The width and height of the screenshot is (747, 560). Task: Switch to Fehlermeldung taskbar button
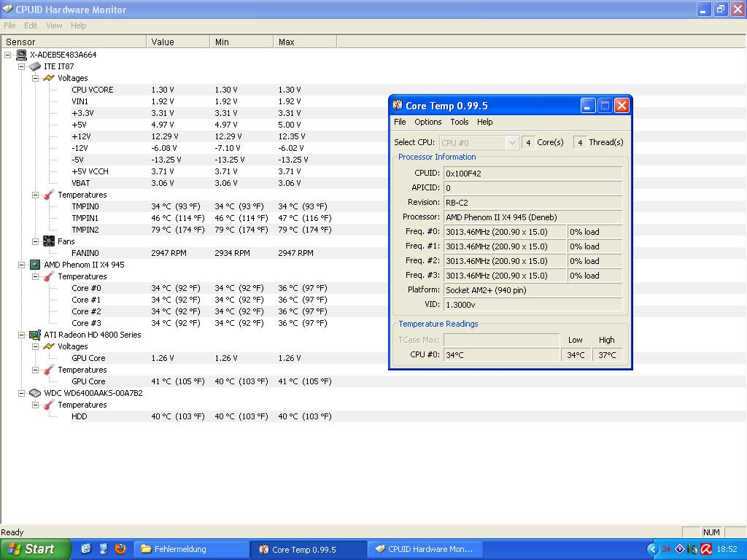point(193,549)
